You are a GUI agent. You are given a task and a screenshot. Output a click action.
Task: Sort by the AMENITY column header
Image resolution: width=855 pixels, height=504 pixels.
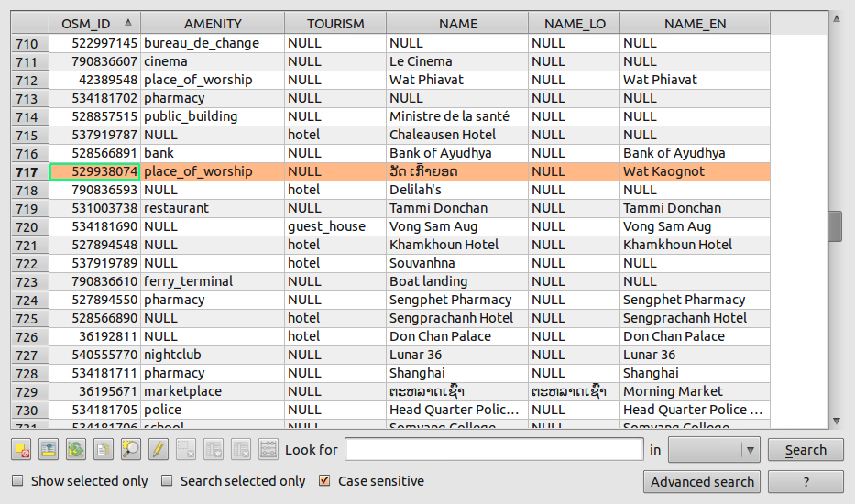(x=213, y=24)
